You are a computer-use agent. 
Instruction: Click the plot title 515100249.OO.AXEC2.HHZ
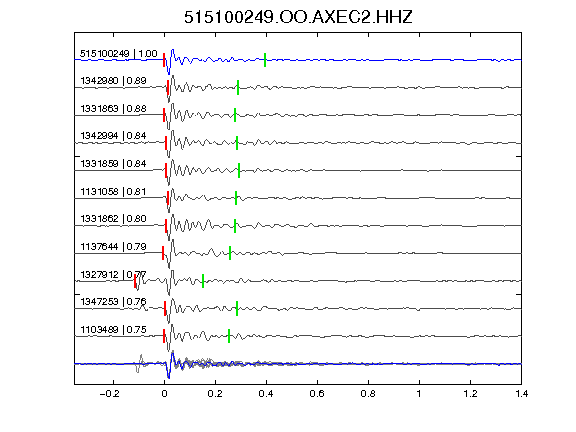click(x=298, y=17)
